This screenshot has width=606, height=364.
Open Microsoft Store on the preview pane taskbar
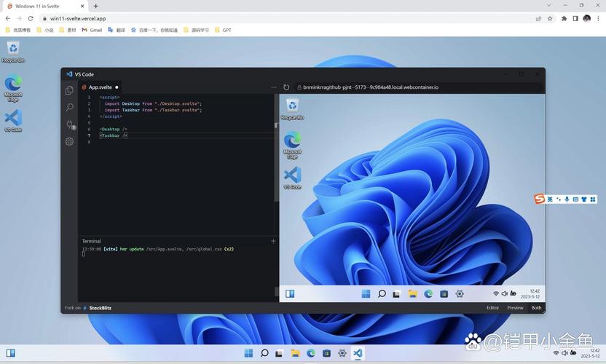click(444, 294)
